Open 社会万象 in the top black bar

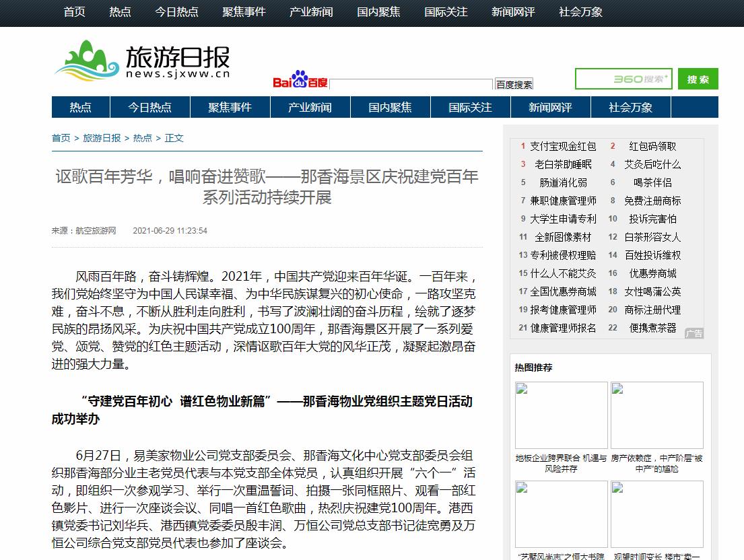coord(581,12)
